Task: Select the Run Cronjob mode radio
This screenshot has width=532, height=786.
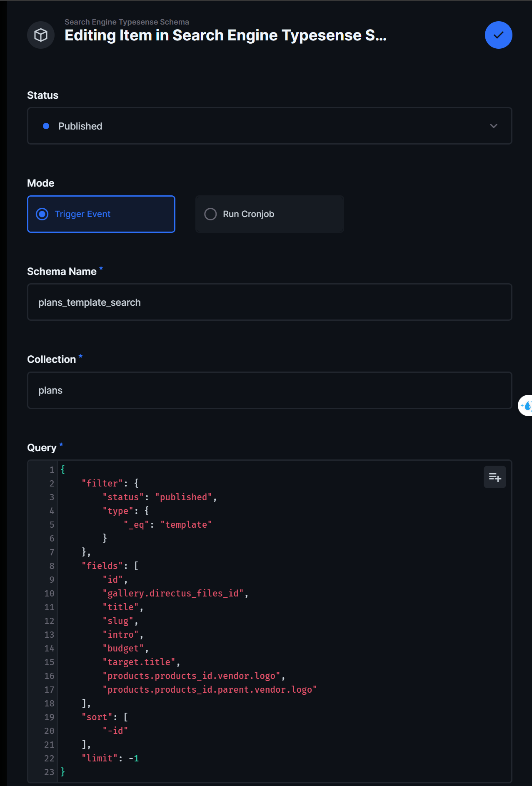Action: [x=210, y=214]
